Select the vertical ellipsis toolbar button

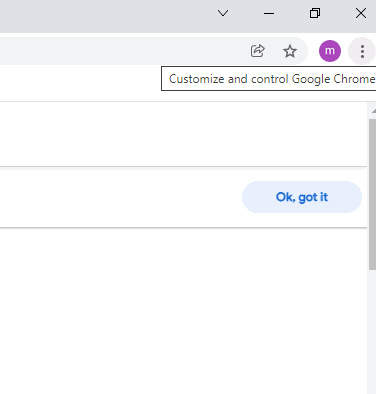click(362, 51)
